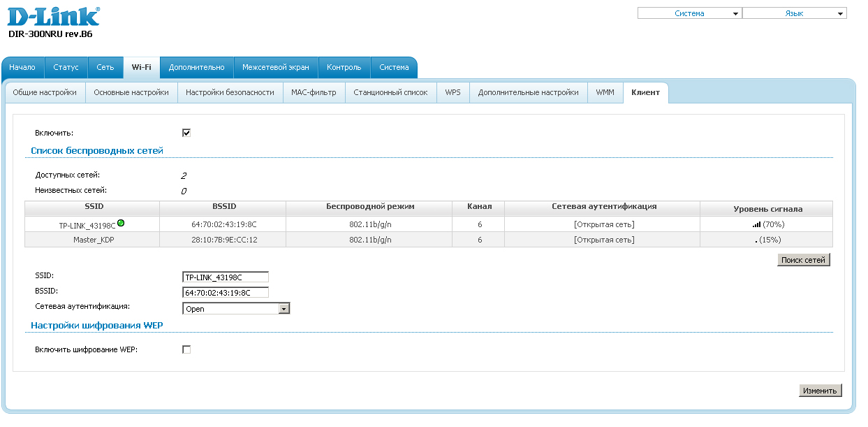Open the WPS sub-tab
The width and height of the screenshot is (868, 427).
click(x=453, y=92)
